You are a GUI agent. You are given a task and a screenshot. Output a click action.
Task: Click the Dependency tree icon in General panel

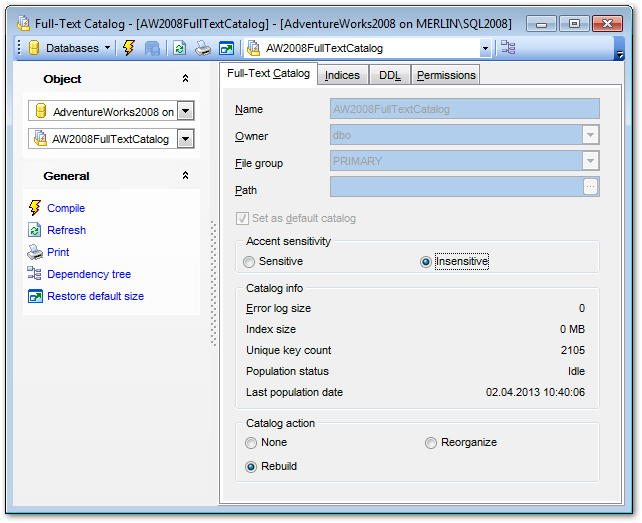pyautogui.click(x=34, y=274)
